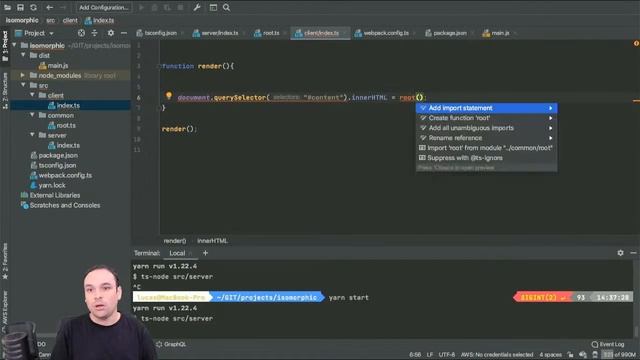The height and width of the screenshot is (360, 640).
Task: Click the Stop square icon in toolbar
Action: (x=180, y=7)
